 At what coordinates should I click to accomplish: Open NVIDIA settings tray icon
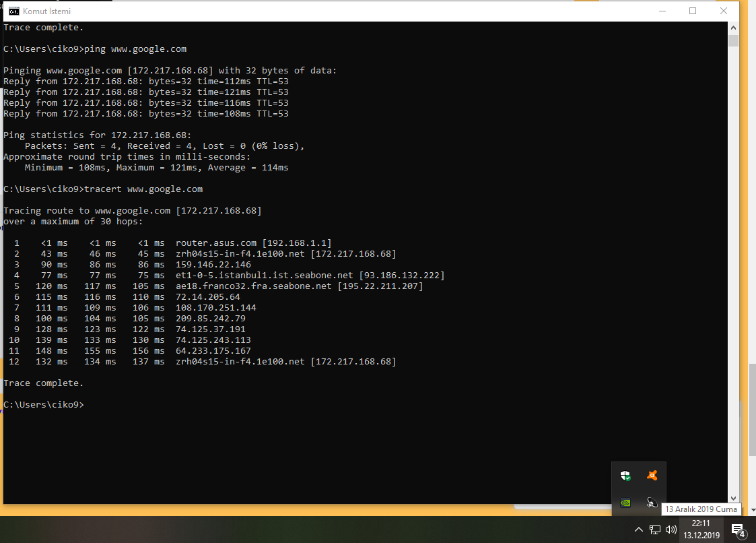pos(625,503)
